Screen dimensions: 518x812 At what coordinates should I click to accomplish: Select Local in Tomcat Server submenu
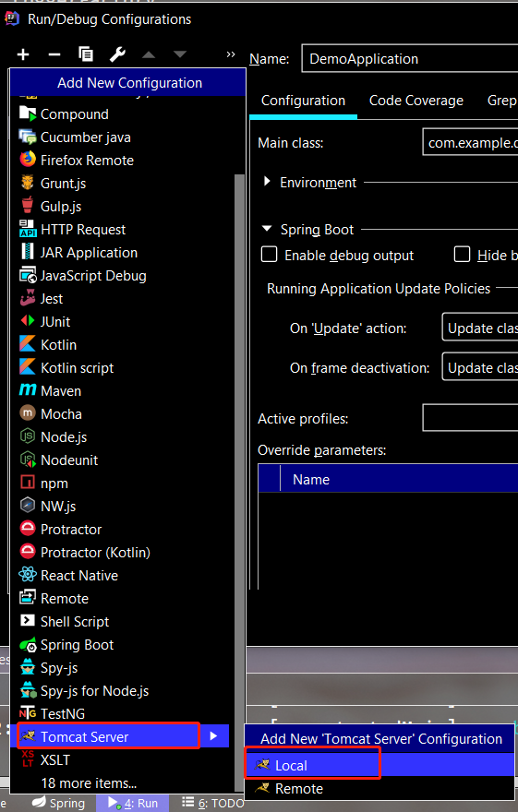(x=379, y=765)
